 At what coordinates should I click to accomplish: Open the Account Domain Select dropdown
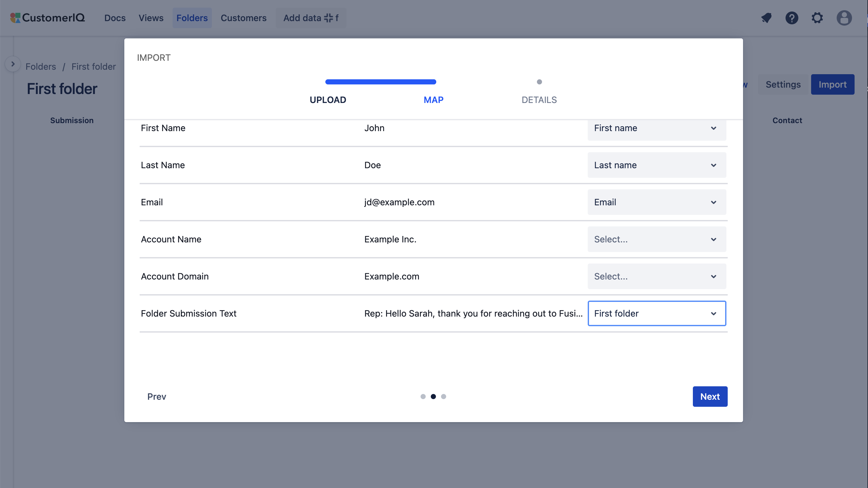pyautogui.click(x=656, y=276)
